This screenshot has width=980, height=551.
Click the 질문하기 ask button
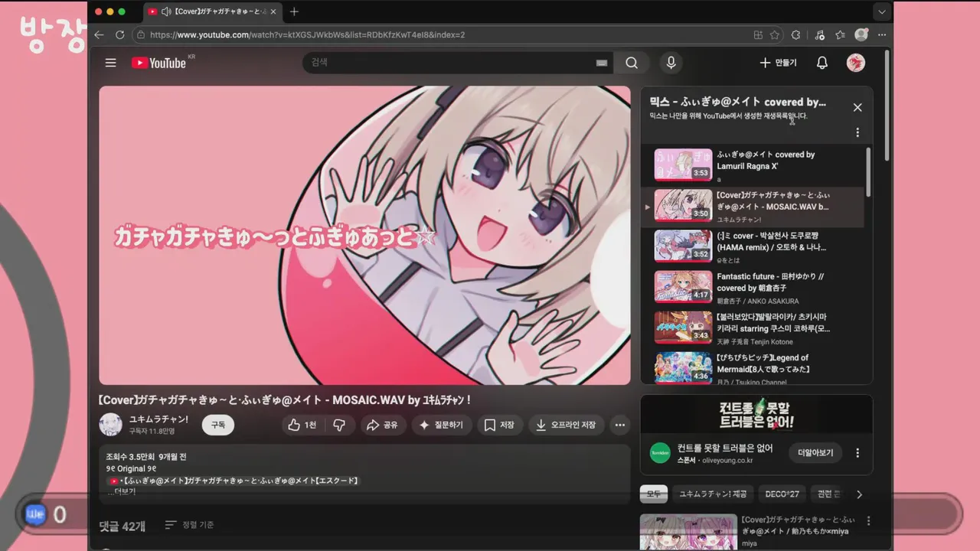pos(441,425)
